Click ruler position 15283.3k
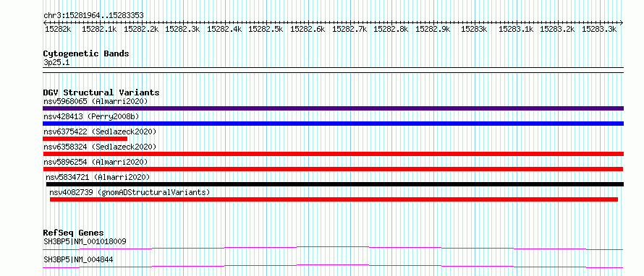Viewport: 644px width, 276px height. (x=600, y=29)
